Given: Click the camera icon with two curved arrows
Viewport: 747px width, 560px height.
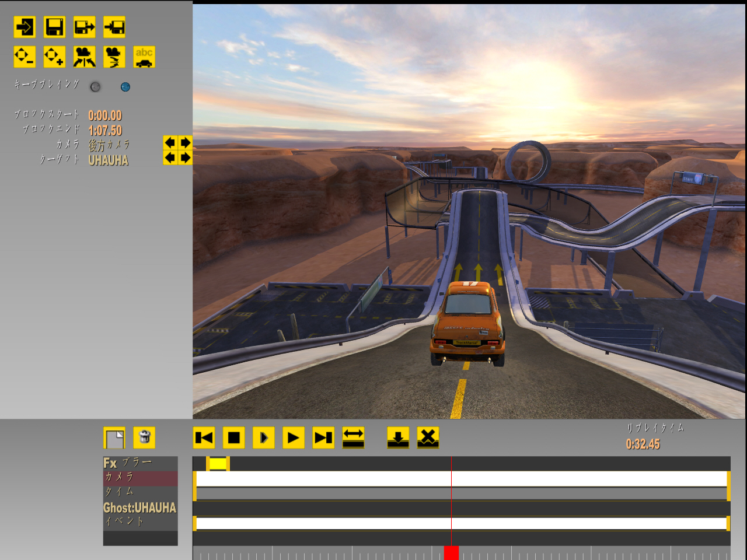Looking at the screenshot, I should tap(85, 57).
